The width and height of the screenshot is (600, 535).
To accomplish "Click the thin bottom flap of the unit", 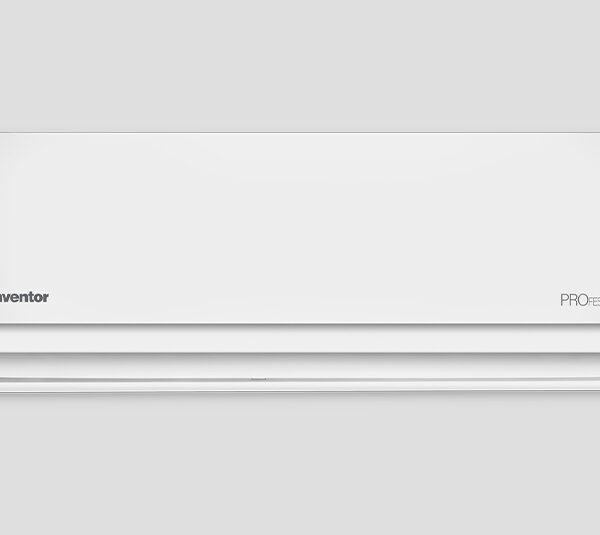I will point(300,385).
